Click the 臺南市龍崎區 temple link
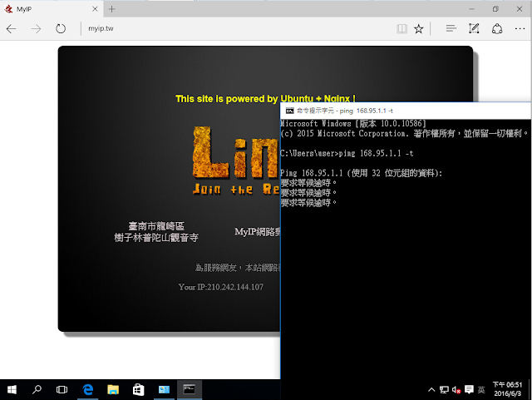Viewport: 532px width, 400px height. [156, 232]
